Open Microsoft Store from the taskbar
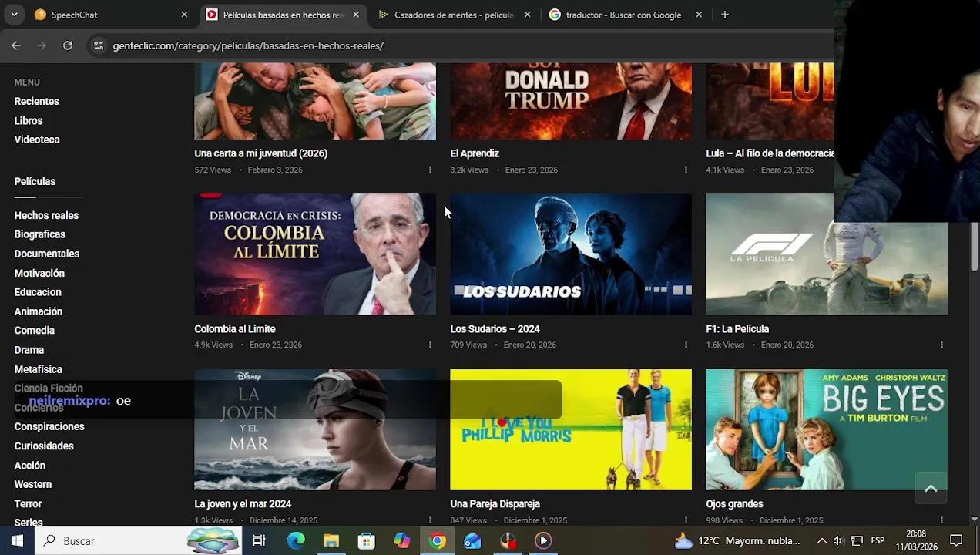The width and height of the screenshot is (980, 555). click(367, 540)
